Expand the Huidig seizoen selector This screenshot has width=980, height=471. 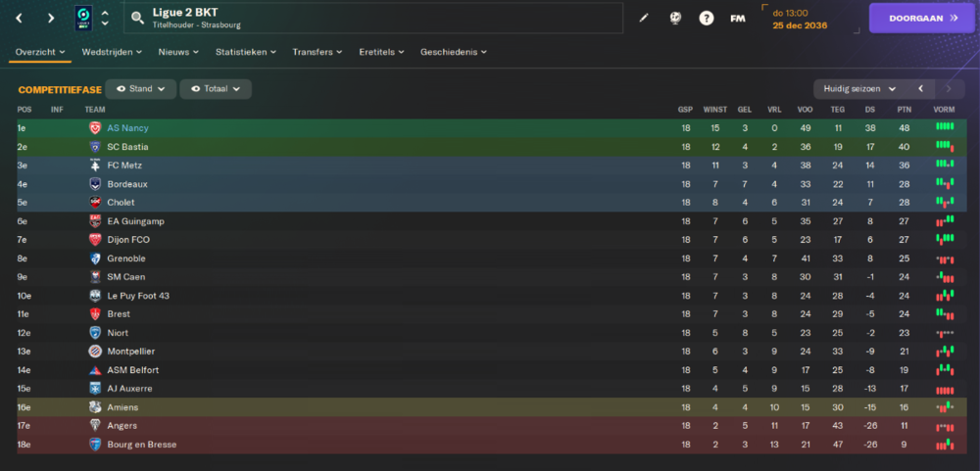(x=860, y=89)
